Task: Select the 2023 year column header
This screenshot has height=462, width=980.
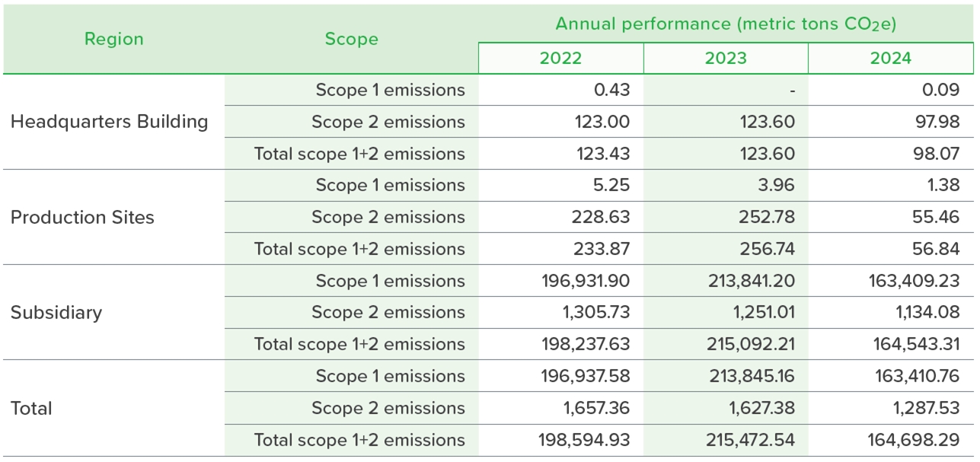Action: click(725, 59)
